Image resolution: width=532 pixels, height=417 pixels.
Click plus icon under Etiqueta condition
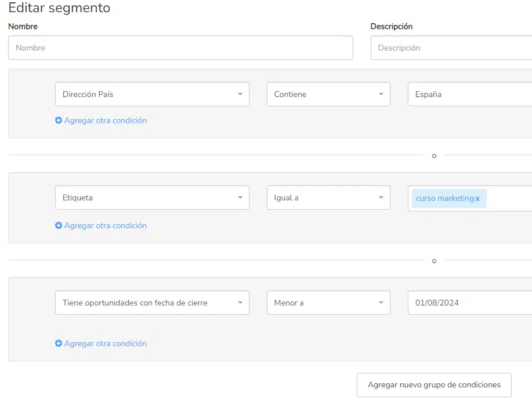[59, 225]
